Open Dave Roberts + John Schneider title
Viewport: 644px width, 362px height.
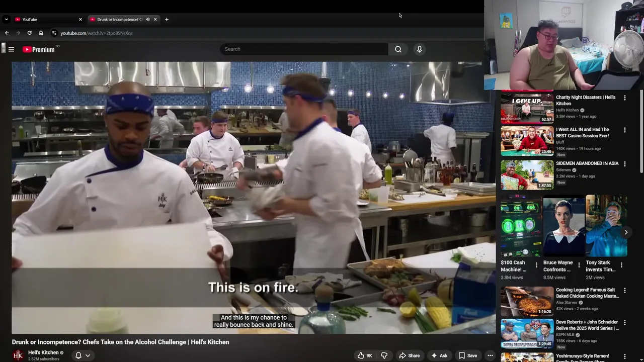point(588,325)
